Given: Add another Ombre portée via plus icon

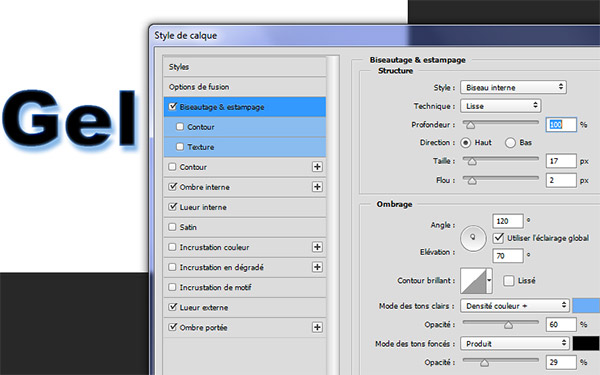Looking at the screenshot, I should (317, 327).
